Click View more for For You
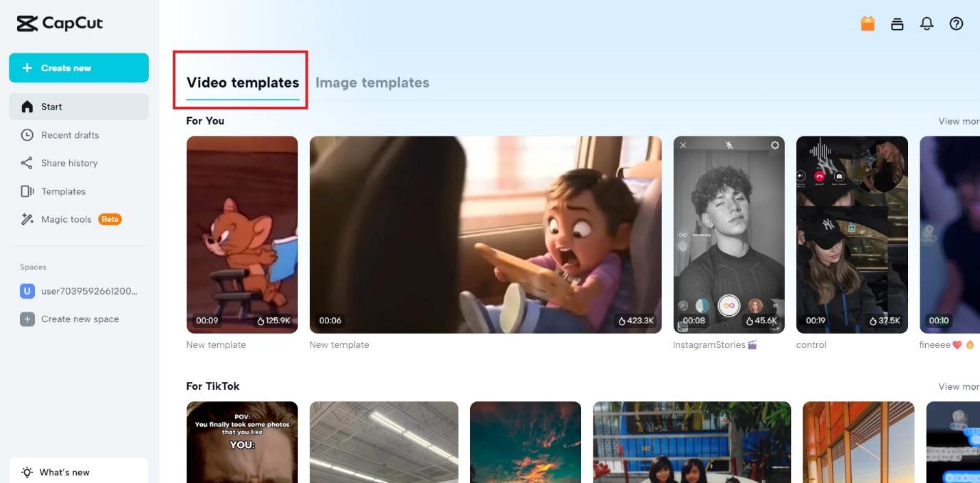The height and width of the screenshot is (483, 980). pos(959,121)
